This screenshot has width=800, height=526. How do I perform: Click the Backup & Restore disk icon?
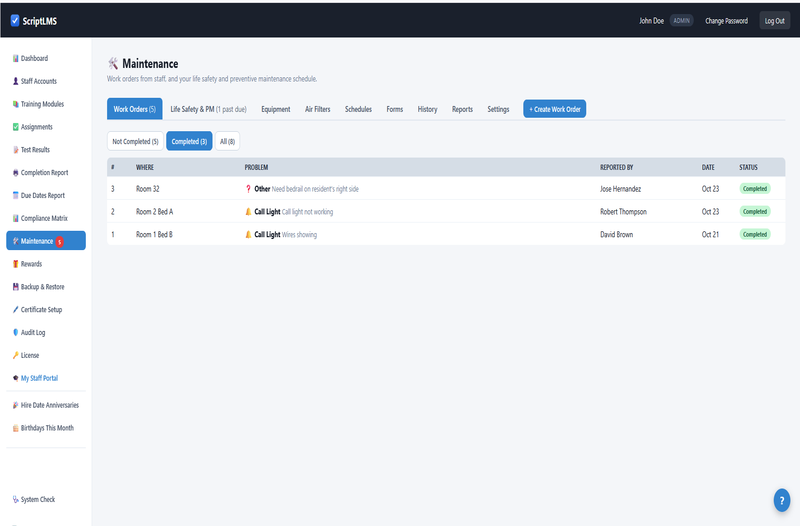point(15,287)
